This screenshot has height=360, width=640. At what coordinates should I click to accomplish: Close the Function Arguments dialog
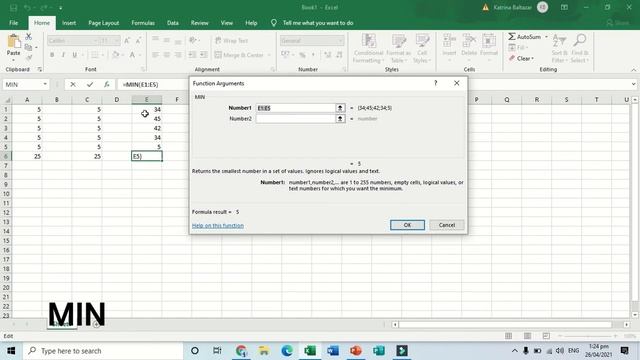pos(457,83)
